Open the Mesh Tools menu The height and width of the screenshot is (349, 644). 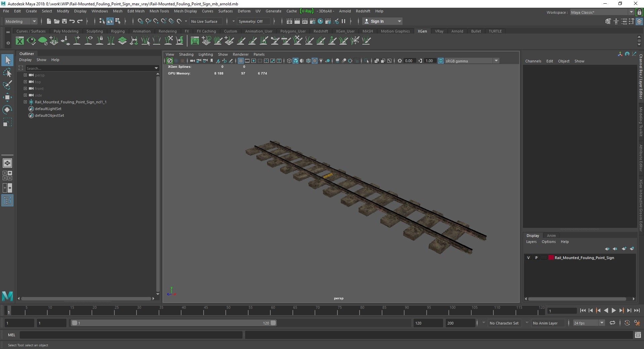159,11
